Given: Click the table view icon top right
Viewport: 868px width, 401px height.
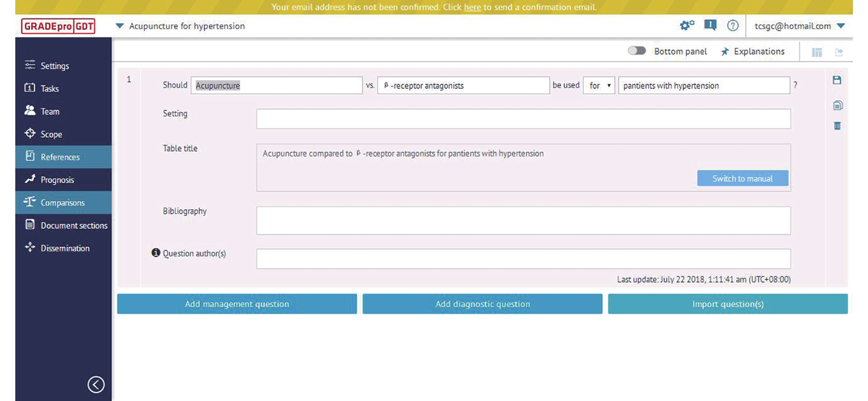Looking at the screenshot, I should tap(817, 52).
